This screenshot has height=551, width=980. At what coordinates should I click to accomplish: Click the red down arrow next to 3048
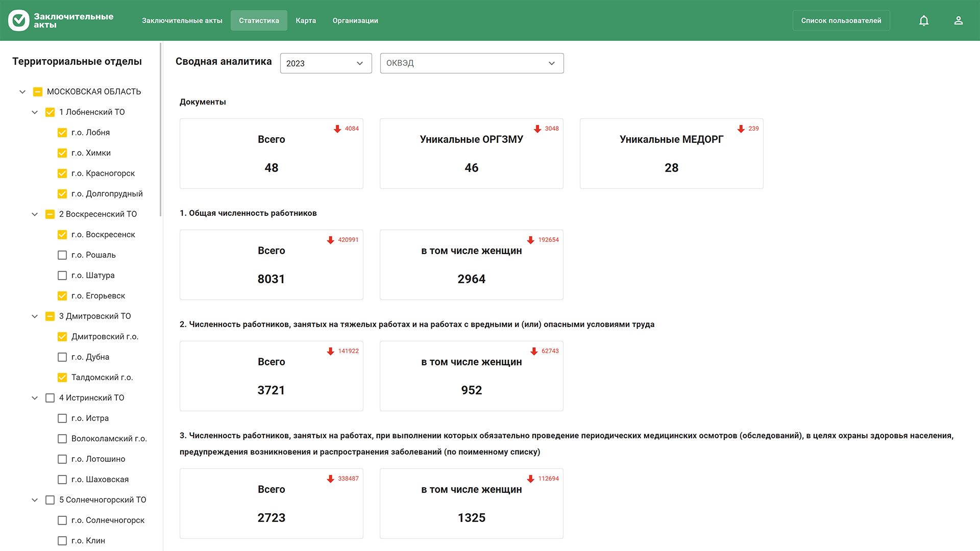click(x=537, y=129)
